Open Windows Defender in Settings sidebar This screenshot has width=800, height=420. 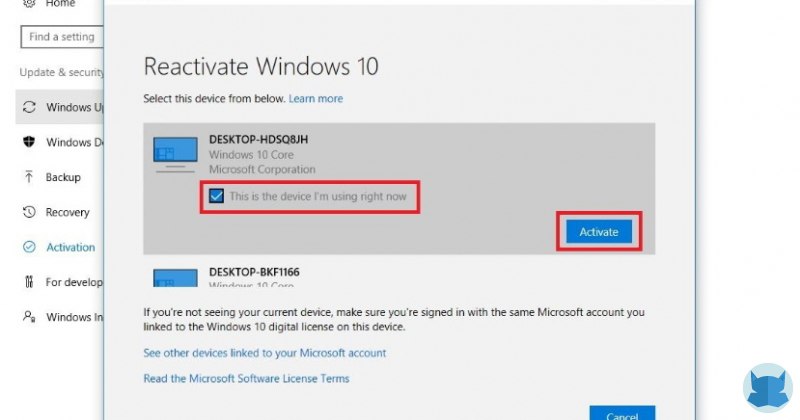tap(60, 142)
